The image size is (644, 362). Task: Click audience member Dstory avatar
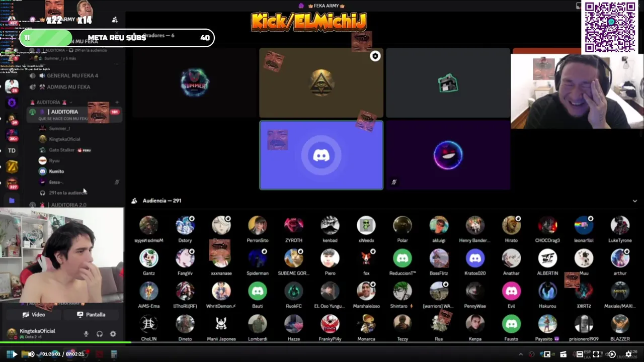pos(185,226)
